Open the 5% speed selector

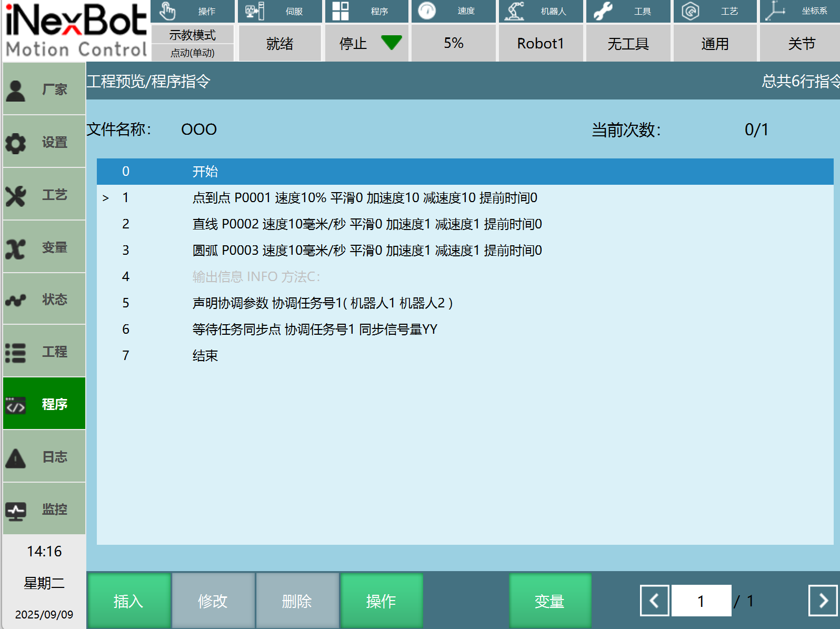453,43
